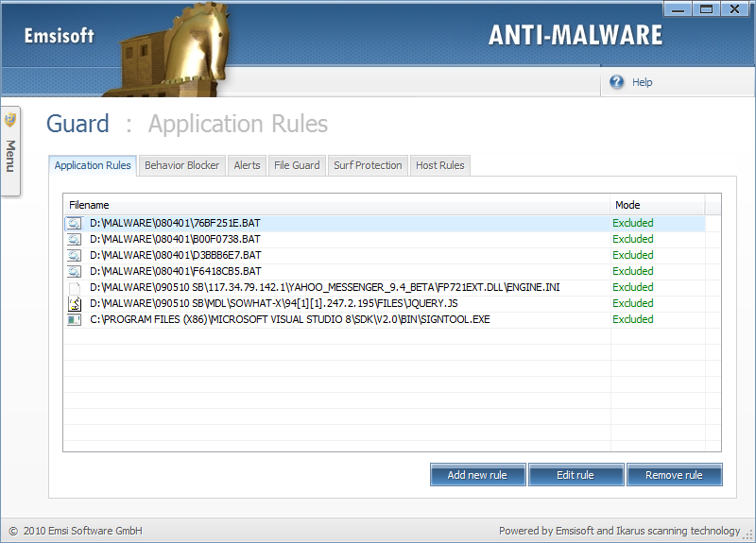Sort list by the Filename column header
Image resolution: width=756 pixels, height=543 pixels.
tap(336, 205)
